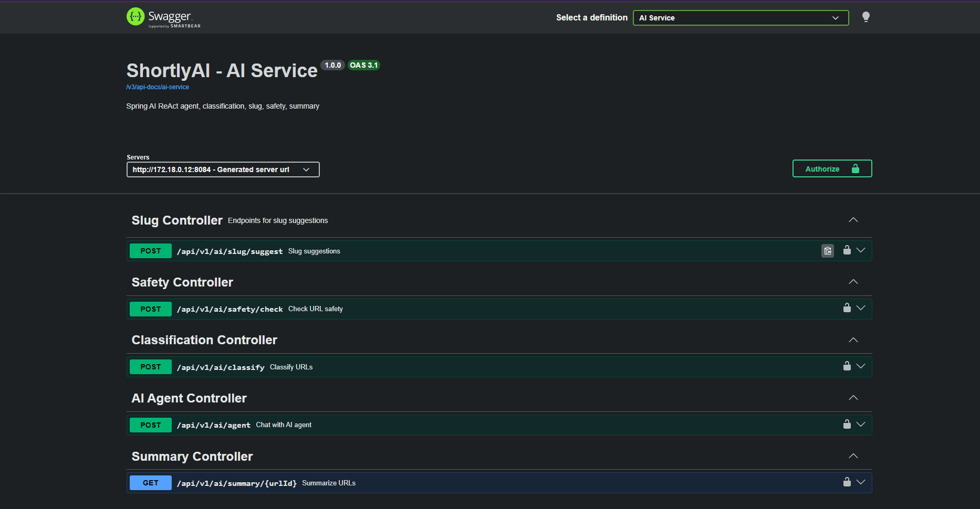Open the Servers dropdown
The width and height of the screenshot is (980, 509).
pyautogui.click(x=223, y=169)
